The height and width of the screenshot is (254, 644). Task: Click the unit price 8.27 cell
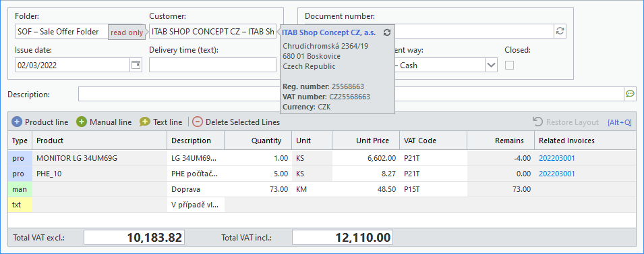[365, 174]
